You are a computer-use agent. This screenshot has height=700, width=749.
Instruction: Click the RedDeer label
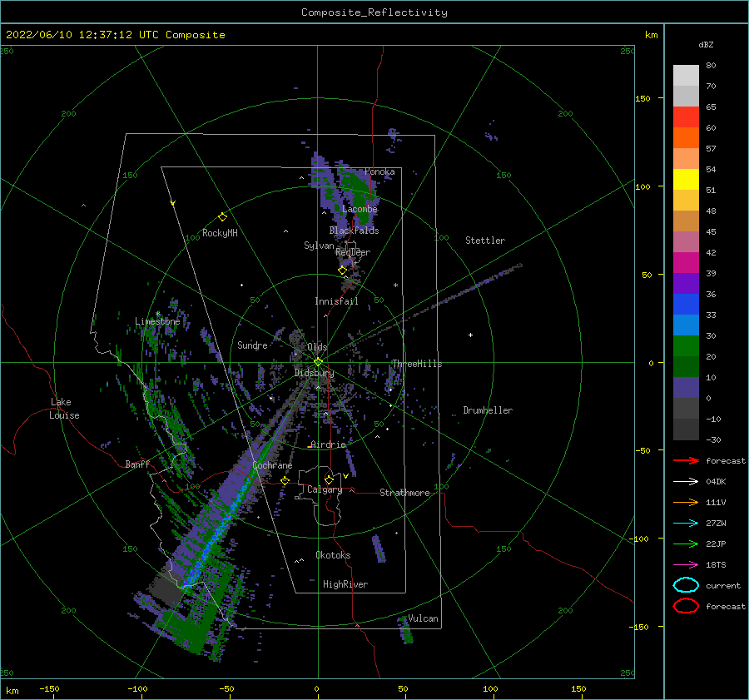(353, 252)
